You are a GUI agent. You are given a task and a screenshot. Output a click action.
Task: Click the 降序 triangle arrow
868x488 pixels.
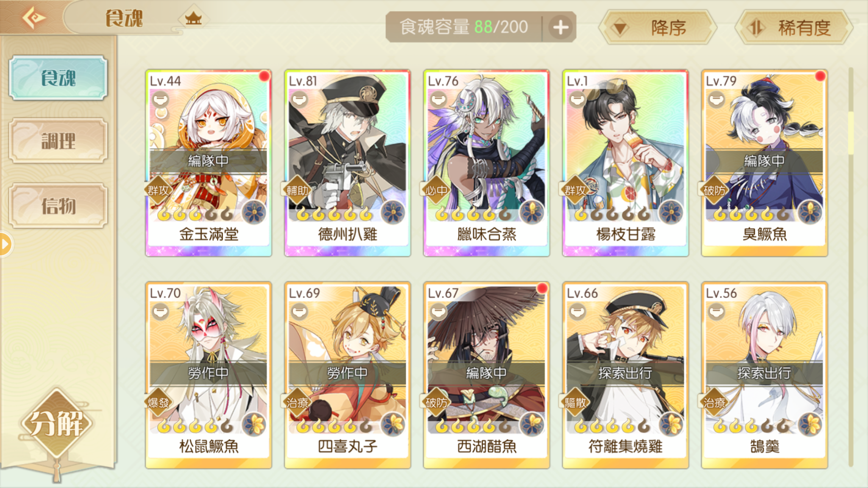tap(620, 28)
